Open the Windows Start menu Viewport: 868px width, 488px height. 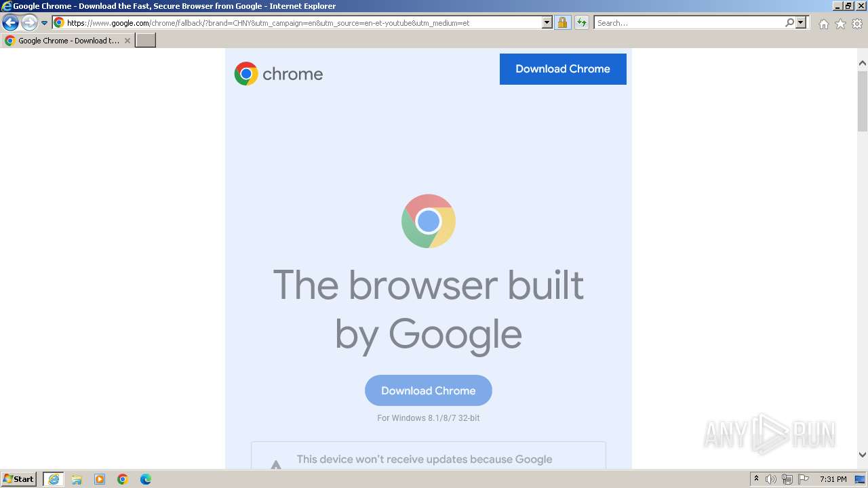(19, 479)
